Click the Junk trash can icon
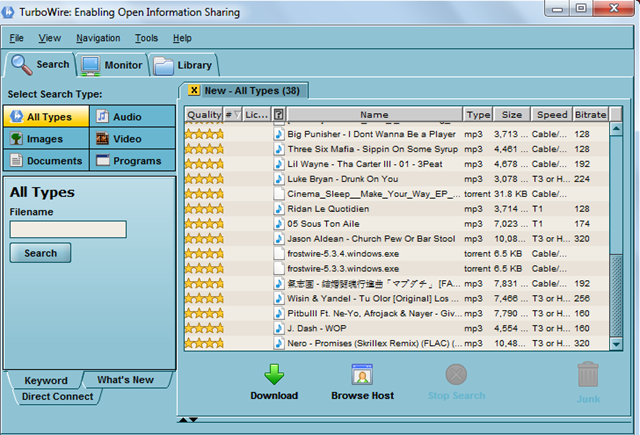This screenshot has width=640, height=435. tap(589, 376)
